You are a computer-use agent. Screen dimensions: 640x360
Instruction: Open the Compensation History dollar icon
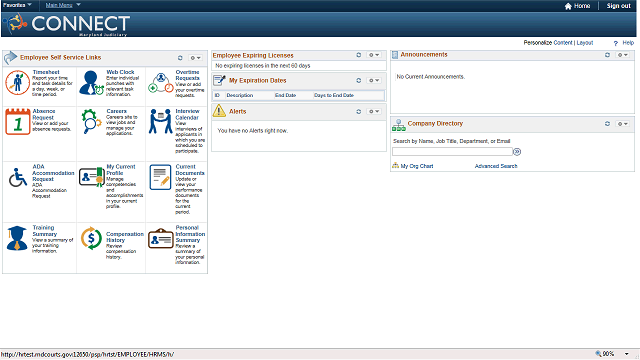[91, 238]
